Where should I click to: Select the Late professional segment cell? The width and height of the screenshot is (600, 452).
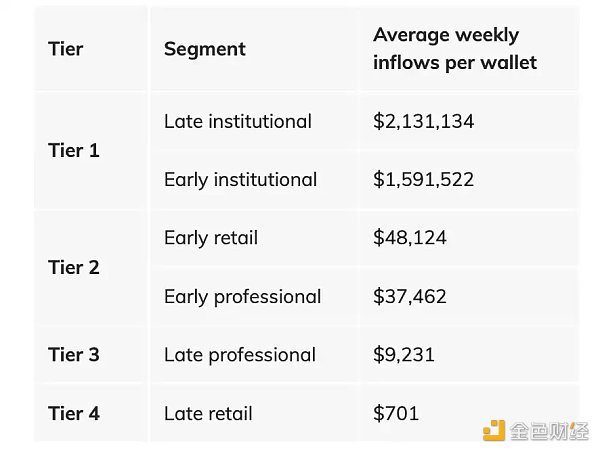click(240, 355)
